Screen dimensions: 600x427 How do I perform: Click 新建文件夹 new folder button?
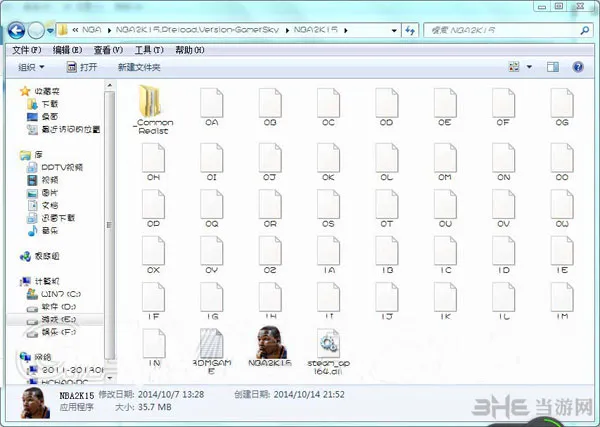pyautogui.click(x=139, y=67)
